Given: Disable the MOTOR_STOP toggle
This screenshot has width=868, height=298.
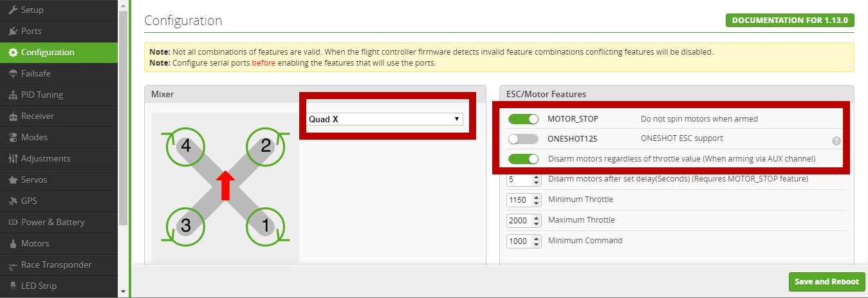Looking at the screenshot, I should [x=522, y=119].
